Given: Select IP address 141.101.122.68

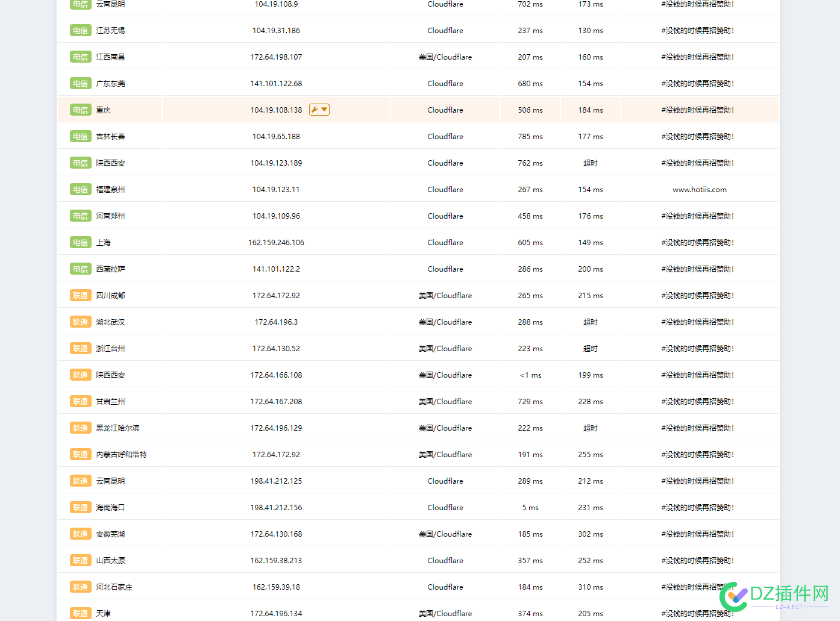Looking at the screenshot, I should point(276,84).
